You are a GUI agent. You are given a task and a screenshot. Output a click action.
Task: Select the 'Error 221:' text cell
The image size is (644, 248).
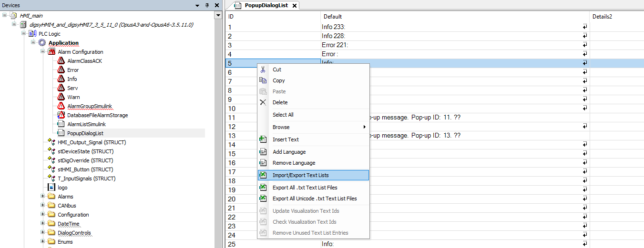455,45
